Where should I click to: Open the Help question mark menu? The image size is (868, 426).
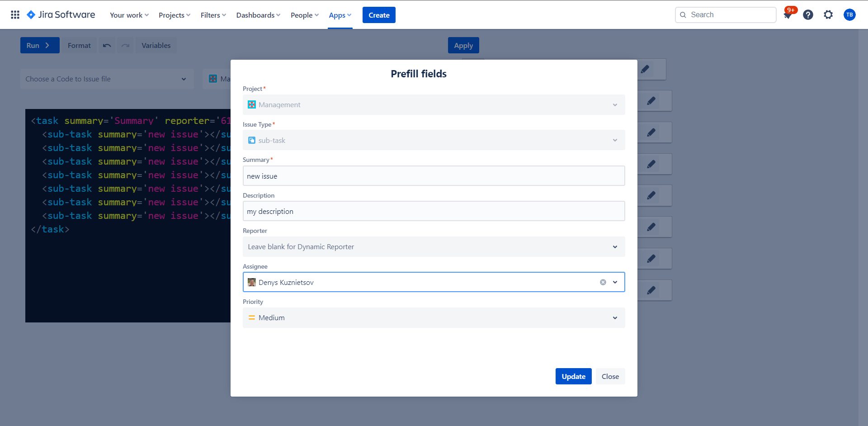808,15
